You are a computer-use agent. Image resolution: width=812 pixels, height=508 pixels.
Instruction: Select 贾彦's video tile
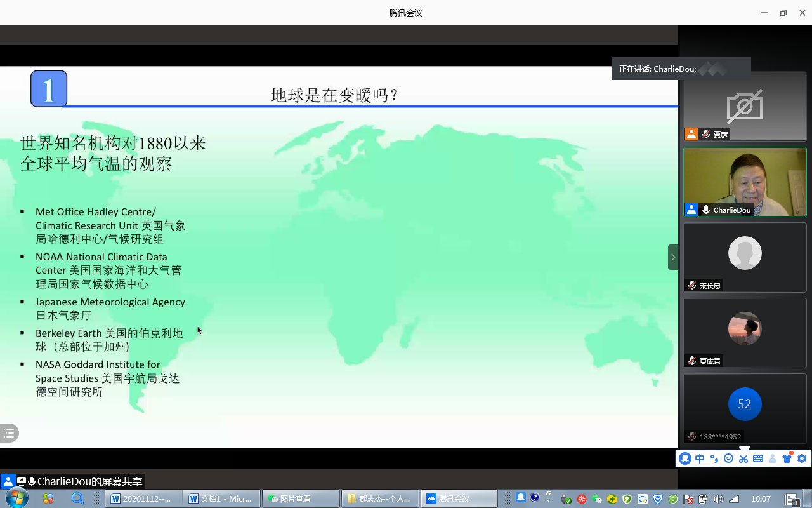745,106
